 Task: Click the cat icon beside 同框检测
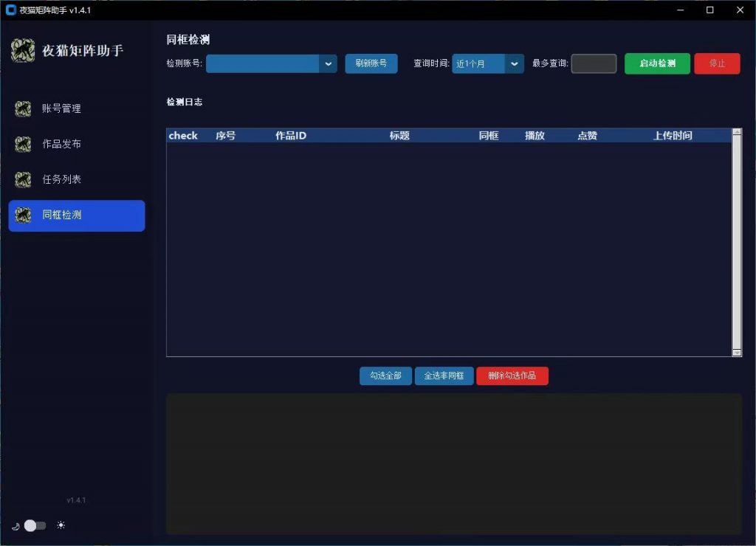tap(23, 215)
